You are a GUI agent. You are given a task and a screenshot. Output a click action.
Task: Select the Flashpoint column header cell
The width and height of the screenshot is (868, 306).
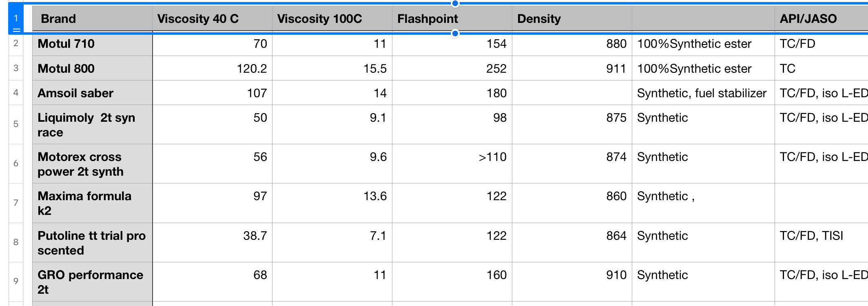pyautogui.click(x=452, y=19)
